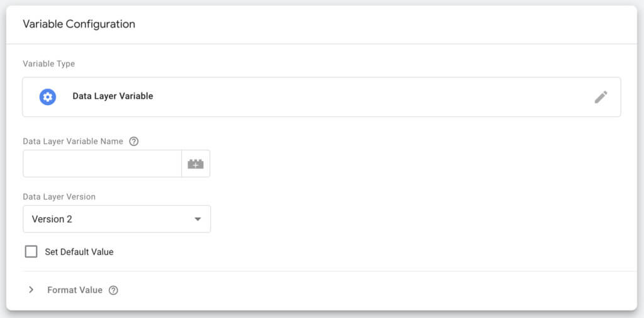This screenshot has width=644, height=318.
Task: Enable the Set Default Value checkbox
Action: tap(31, 252)
